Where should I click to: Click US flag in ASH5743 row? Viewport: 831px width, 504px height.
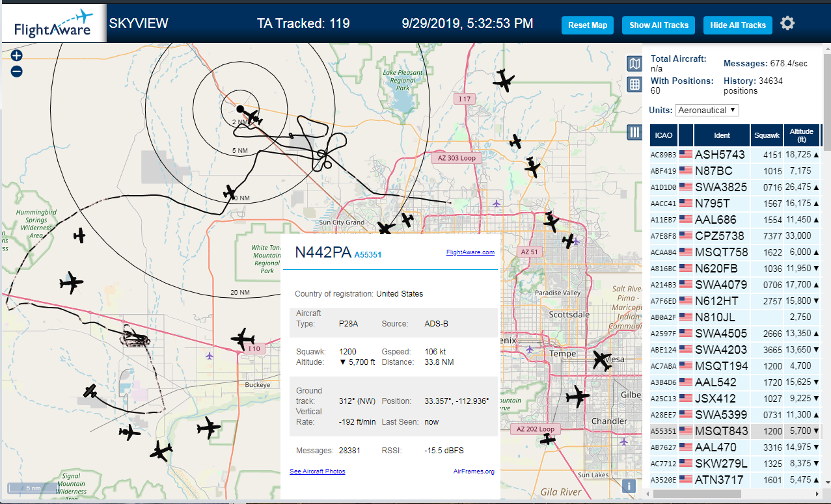click(x=686, y=155)
